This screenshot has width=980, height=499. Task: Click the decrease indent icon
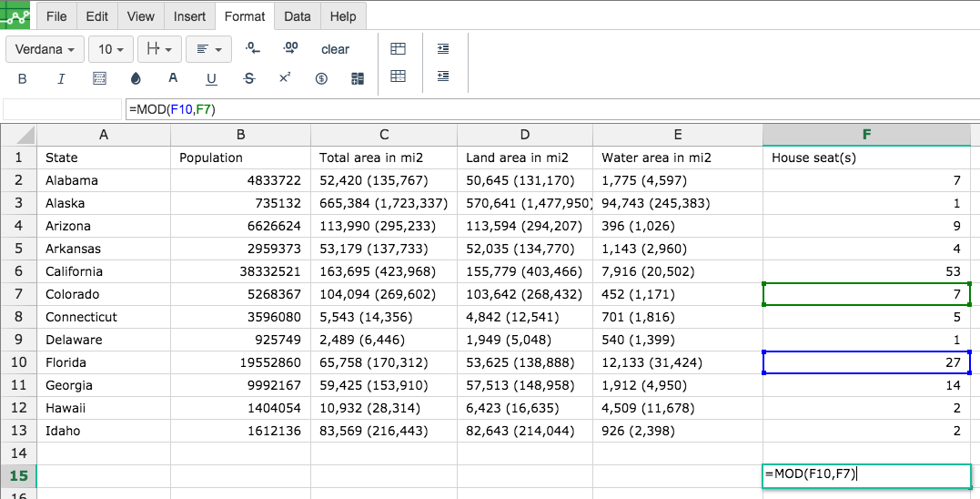[443, 76]
